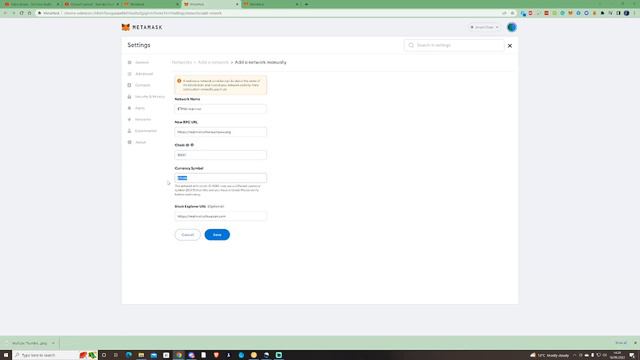
Task: Switch to the last browser tab
Action: [271, 4]
